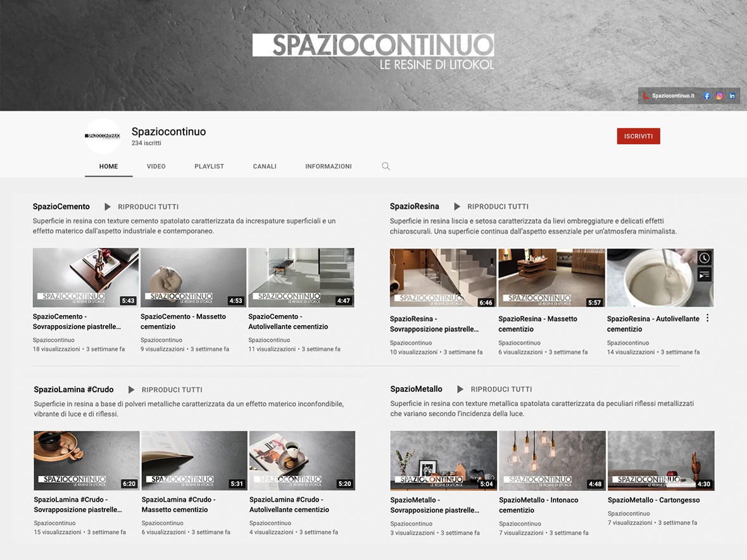Open SpazioLamina Sovrapposizione piastrelle thumbnail (6:20)
Image resolution: width=747 pixels, height=560 pixels.
tap(87, 461)
